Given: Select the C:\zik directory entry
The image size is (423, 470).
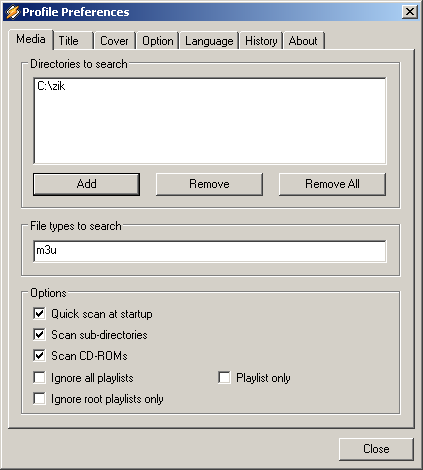Looking at the screenshot, I should [x=51, y=86].
